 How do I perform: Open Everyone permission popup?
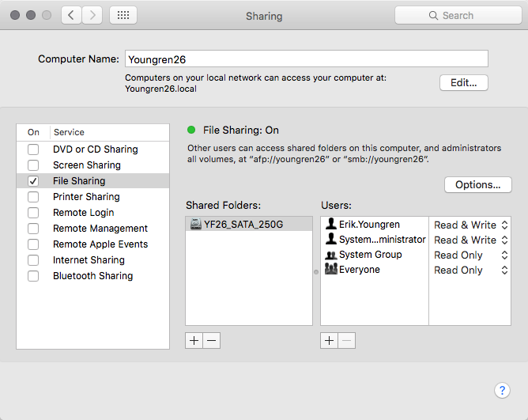[x=470, y=270]
